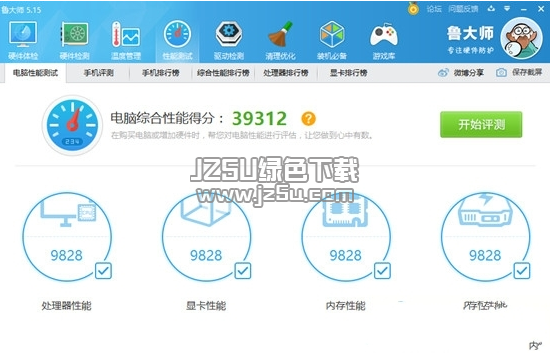This screenshot has width=550, height=361.
Task: Close the Lu Dashi window
Action: pos(541,9)
